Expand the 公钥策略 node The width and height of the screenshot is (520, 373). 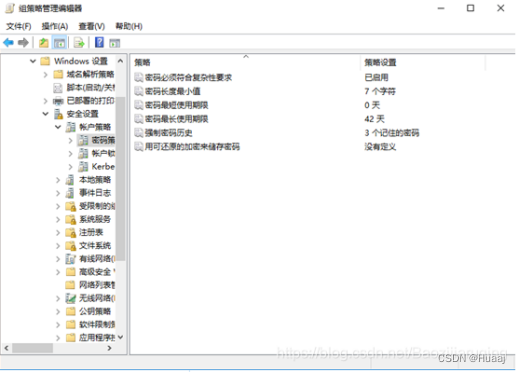58,312
